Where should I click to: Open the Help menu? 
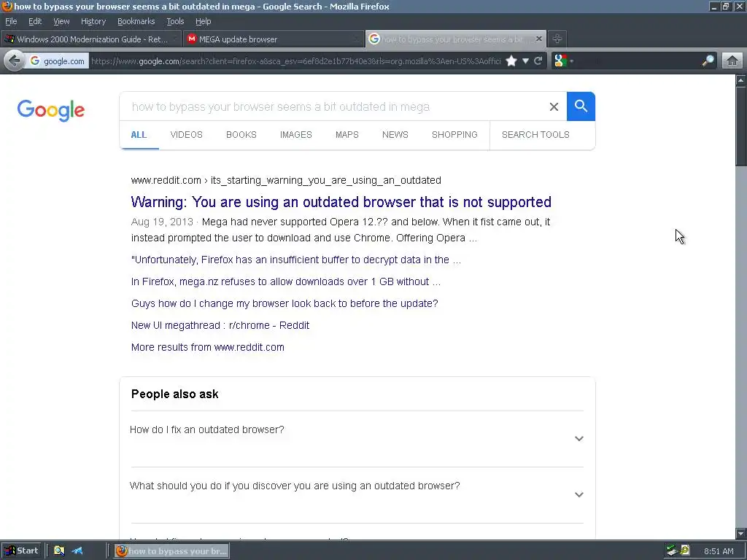pyautogui.click(x=203, y=21)
